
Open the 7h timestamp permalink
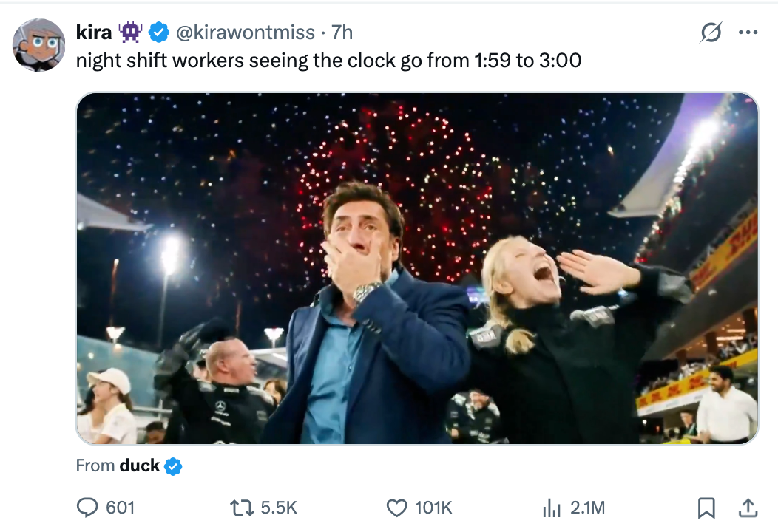click(x=342, y=32)
